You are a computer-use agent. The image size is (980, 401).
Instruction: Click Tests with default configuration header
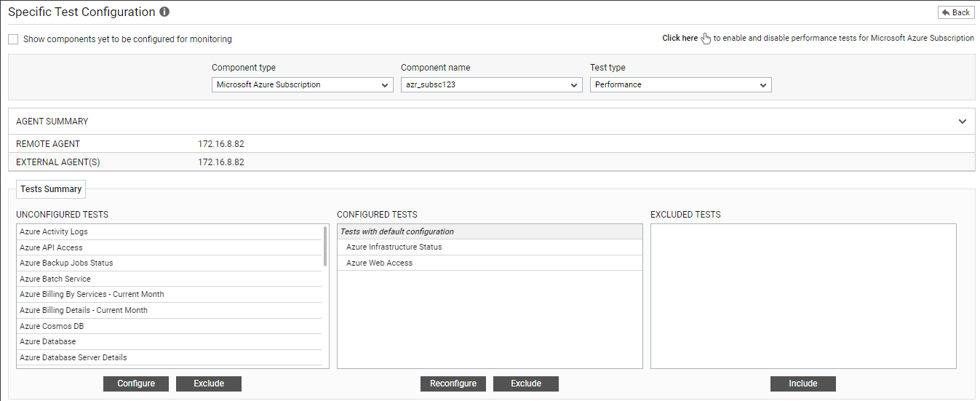tap(490, 231)
